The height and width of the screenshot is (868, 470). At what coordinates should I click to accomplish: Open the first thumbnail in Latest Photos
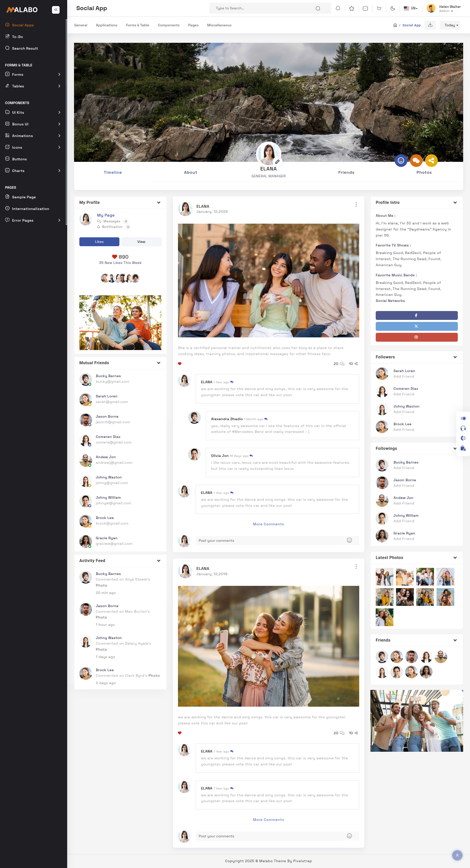tap(384, 577)
